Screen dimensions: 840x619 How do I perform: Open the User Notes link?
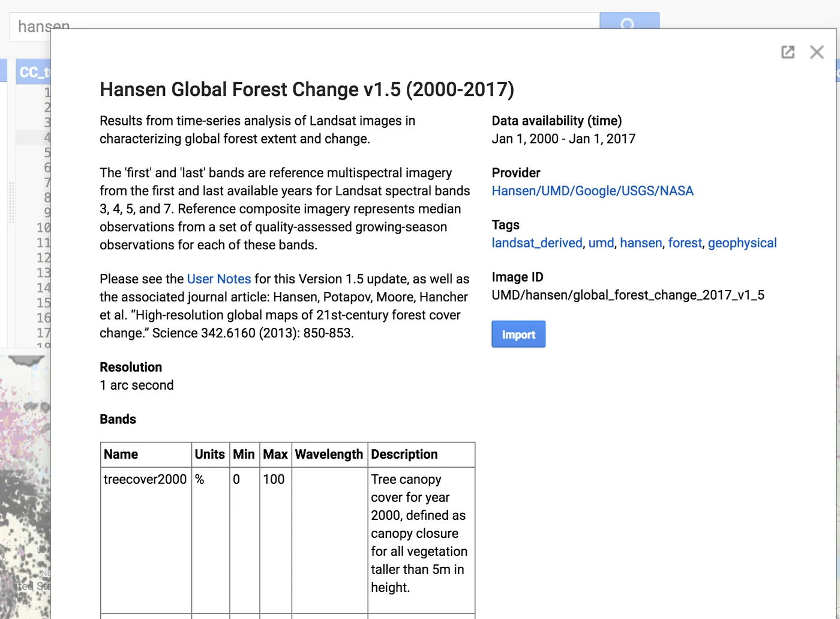219,279
